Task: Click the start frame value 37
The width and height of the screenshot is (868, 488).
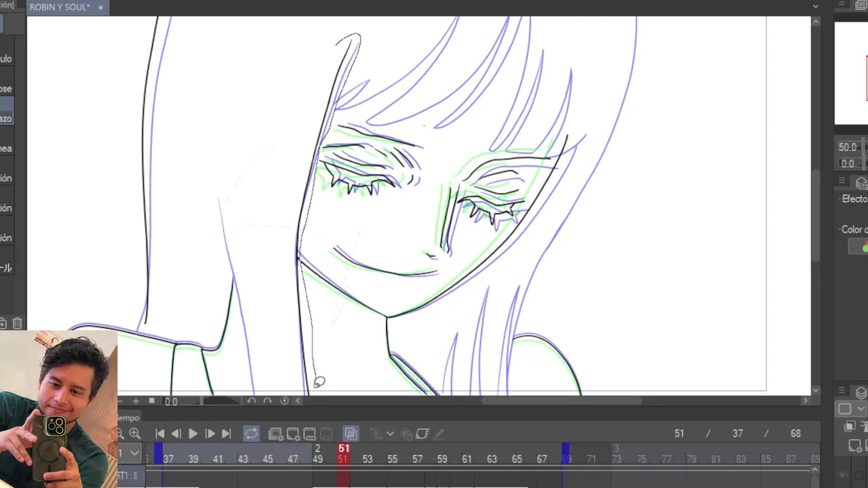Action: click(738, 434)
